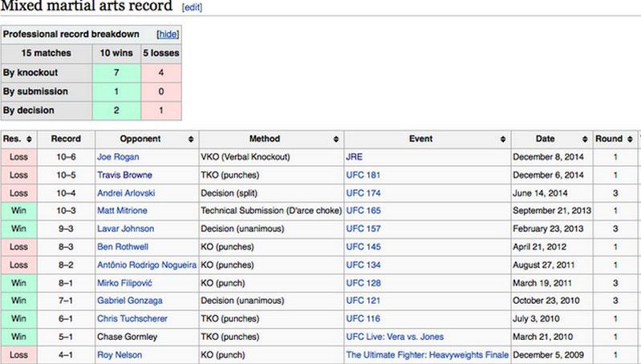This screenshot has width=641, height=364.
Task: Visit Antônio Rodrigo Nogueira's page
Action: 144,265
